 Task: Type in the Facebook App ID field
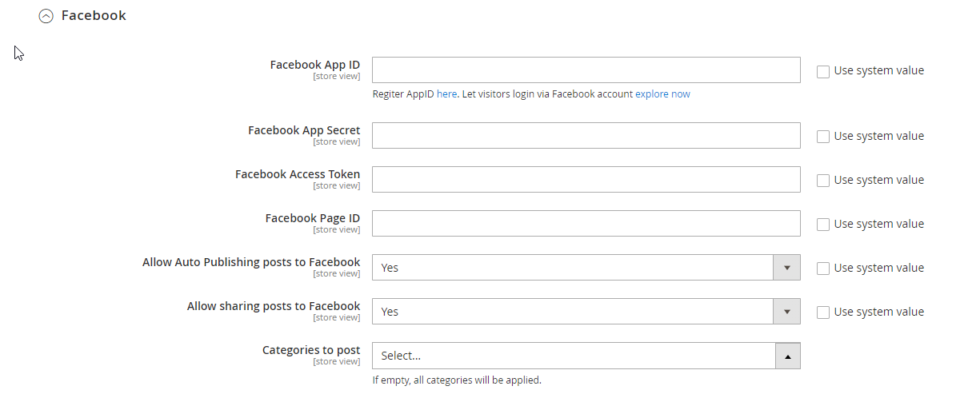click(x=586, y=70)
